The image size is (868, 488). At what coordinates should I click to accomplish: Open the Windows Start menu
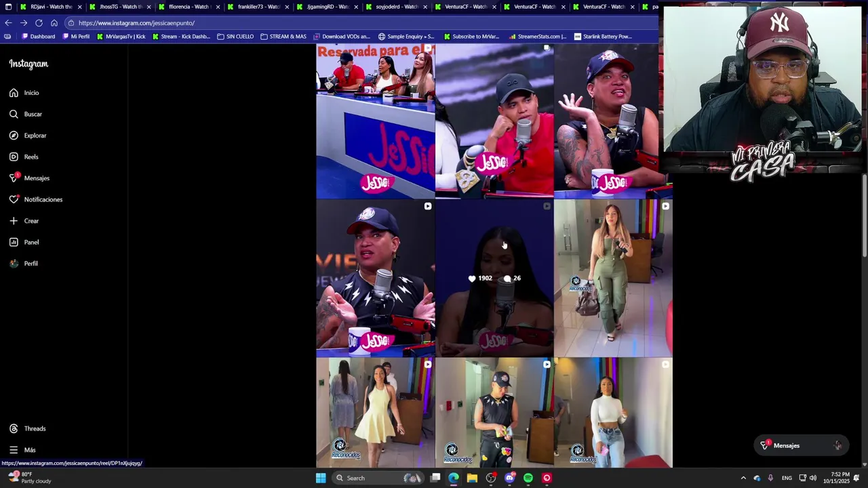click(321, 478)
